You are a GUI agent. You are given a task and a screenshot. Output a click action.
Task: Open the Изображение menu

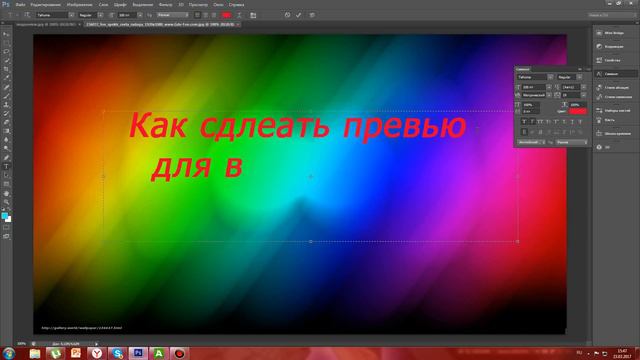click(x=80, y=5)
